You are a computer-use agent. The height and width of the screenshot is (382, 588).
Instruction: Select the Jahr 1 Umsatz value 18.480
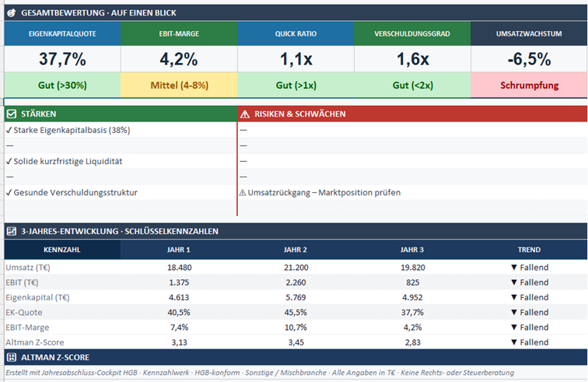[179, 268]
